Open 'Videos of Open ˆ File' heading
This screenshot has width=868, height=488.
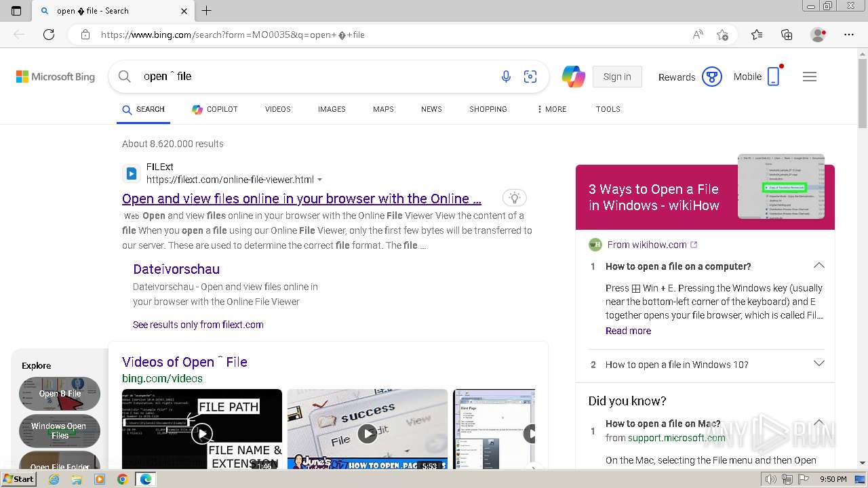pyautogui.click(x=184, y=362)
